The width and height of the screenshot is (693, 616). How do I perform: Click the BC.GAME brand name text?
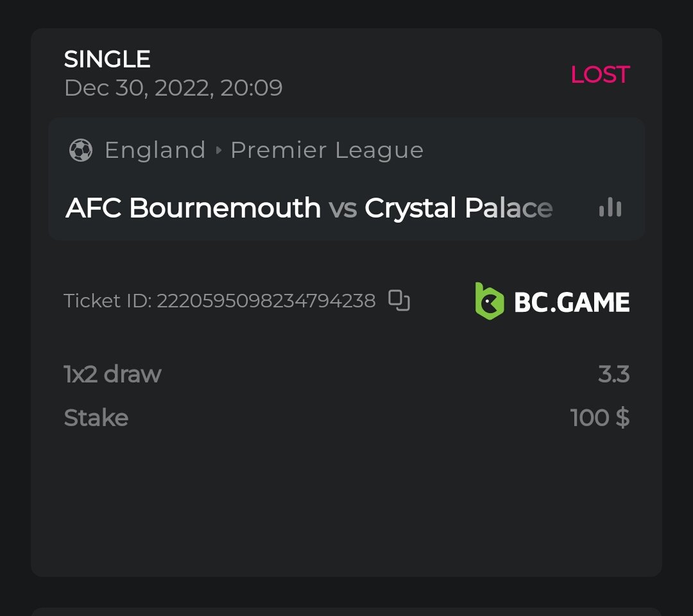point(572,302)
